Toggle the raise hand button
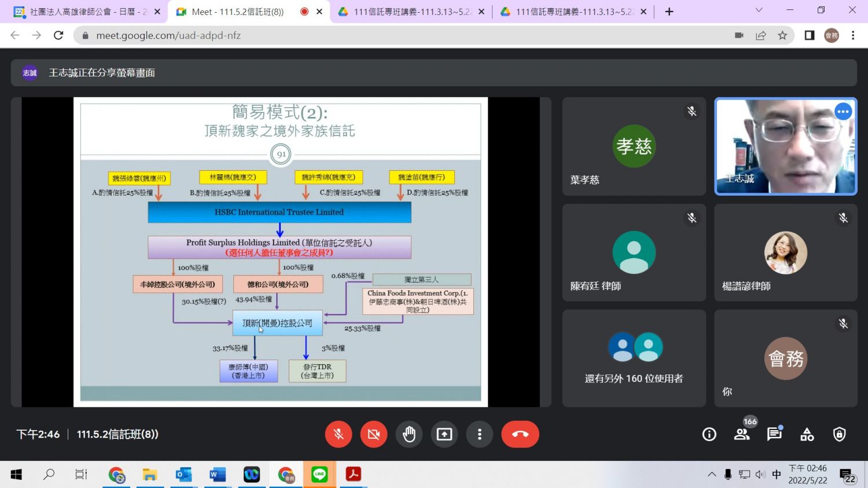 (x=409, y=434)
